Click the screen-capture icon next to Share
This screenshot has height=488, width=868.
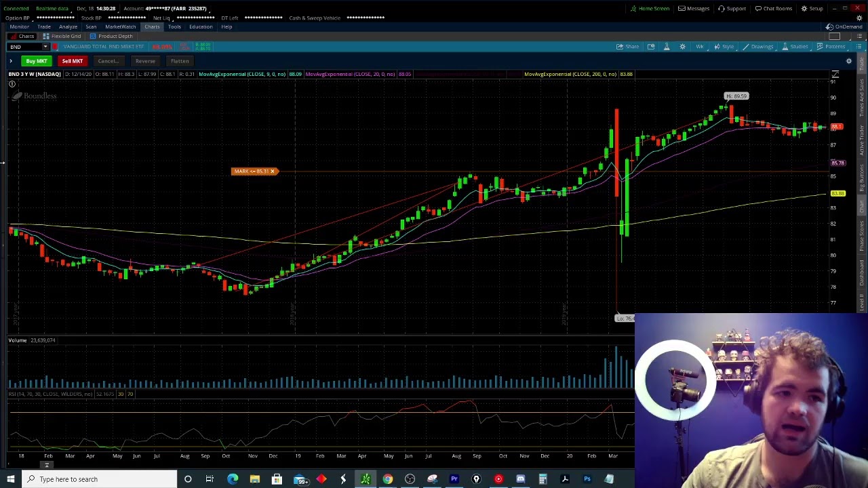point(651,46)
